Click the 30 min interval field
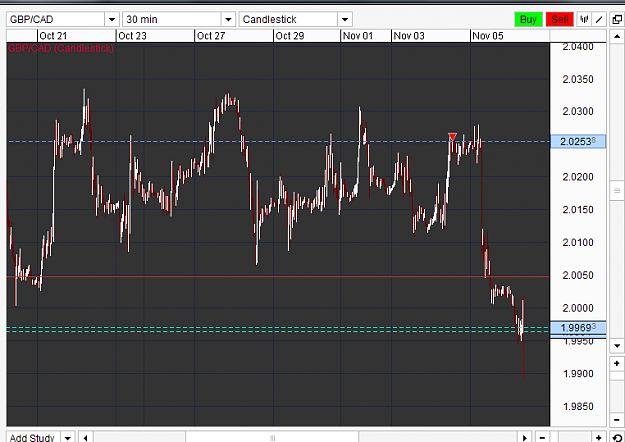 point(172,19)
